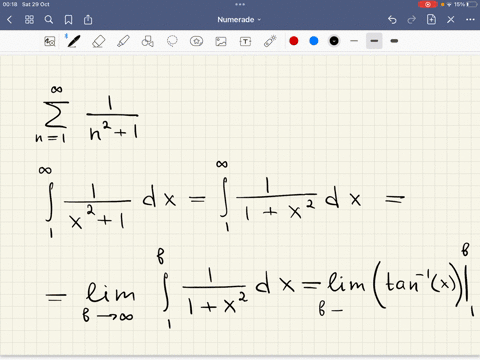This screenshot has width=480, height=360.
Task: Select the thickest stroke width
Action: pyautogui.click(x=394, y=41)
